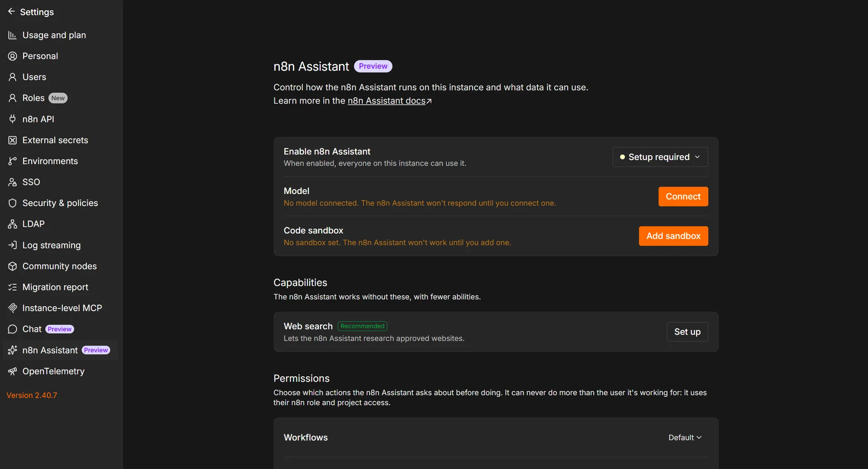Image resolution: width=868 pixels, height=469 pixels.
Task: Click the Environments branch icon
Action: 12,161
